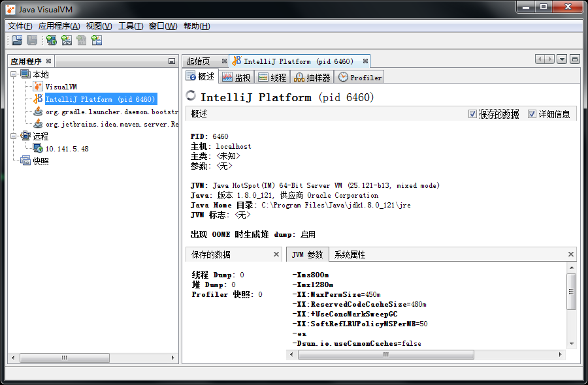Image resolution: width=588 pixels, height=385 pixels.
Task: Minimize the 应用程序 panel
Action: click(x=172, y=61)
